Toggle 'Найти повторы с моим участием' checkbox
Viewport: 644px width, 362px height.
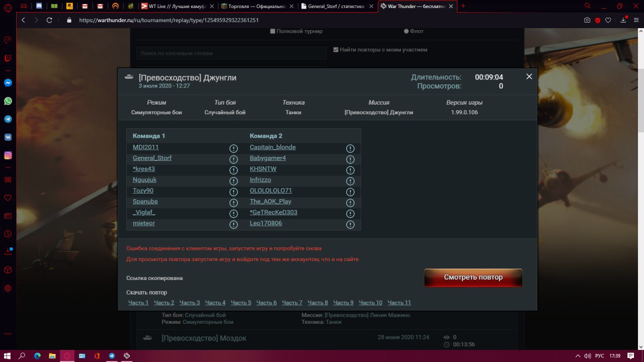tap(336, 50)
